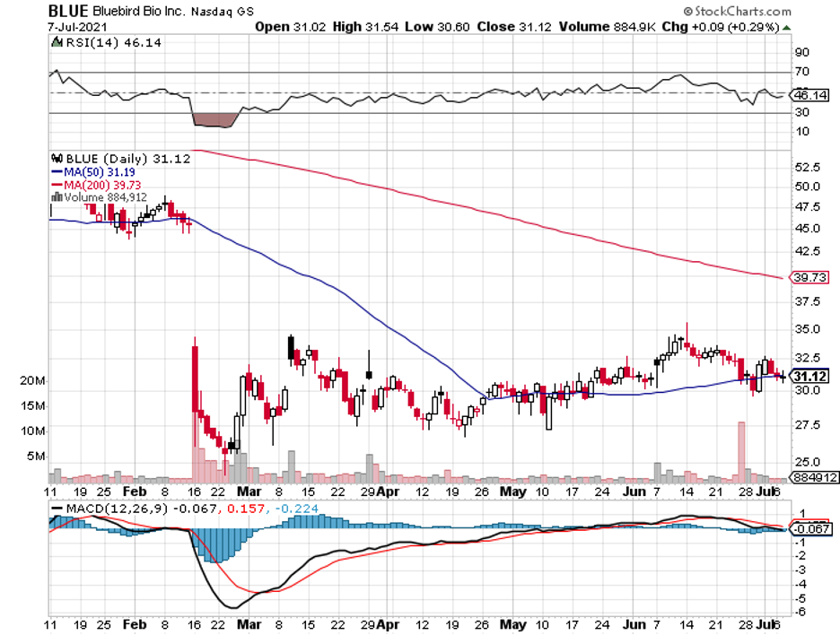The width and height of the screenshot is (840, 635).
Task: Select the red MA(200) legend line swatch
Action: [57, 186]
